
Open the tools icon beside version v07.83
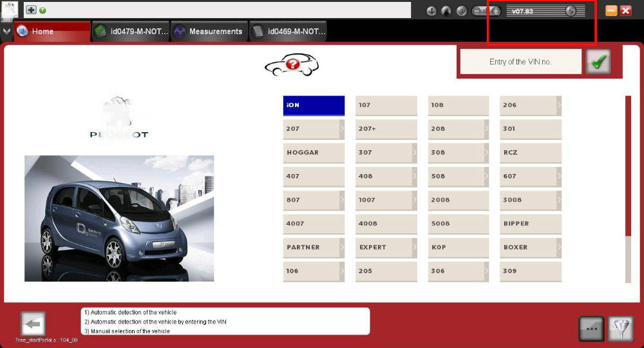[571, 11]
